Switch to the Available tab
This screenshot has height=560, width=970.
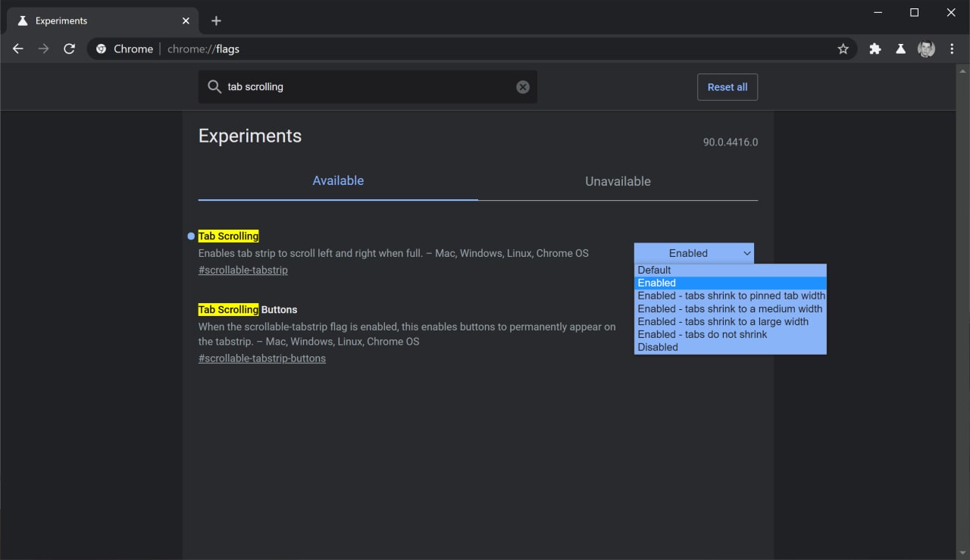point(338,181)
